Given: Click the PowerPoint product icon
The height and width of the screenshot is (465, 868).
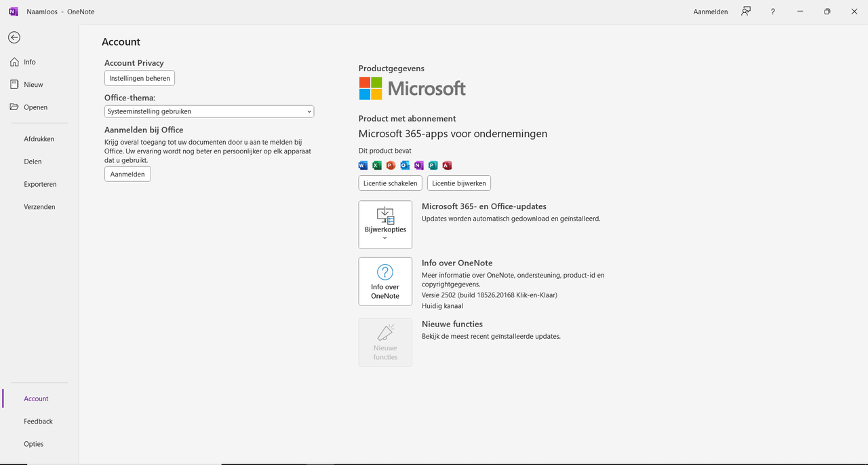Looking at the screenshot, I should (391, 165).
